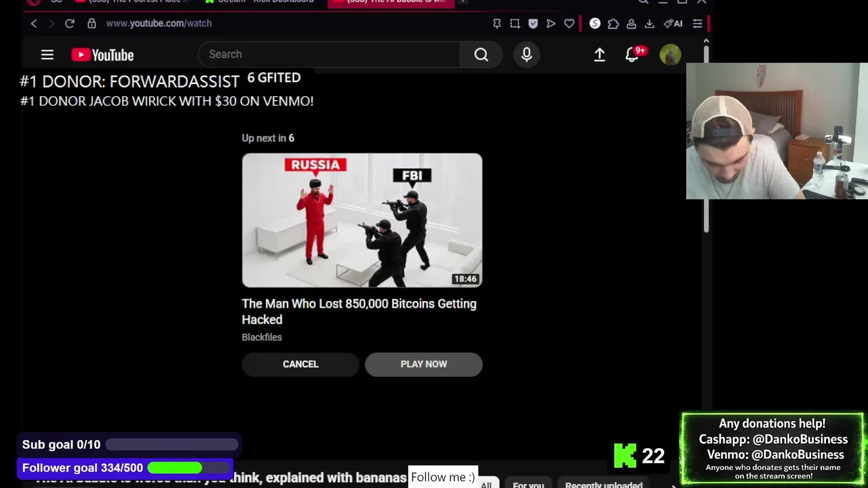This screenshot has height=488, width=868.
Task: Open the browser easy setup menu icon
Action: (697, 24)
